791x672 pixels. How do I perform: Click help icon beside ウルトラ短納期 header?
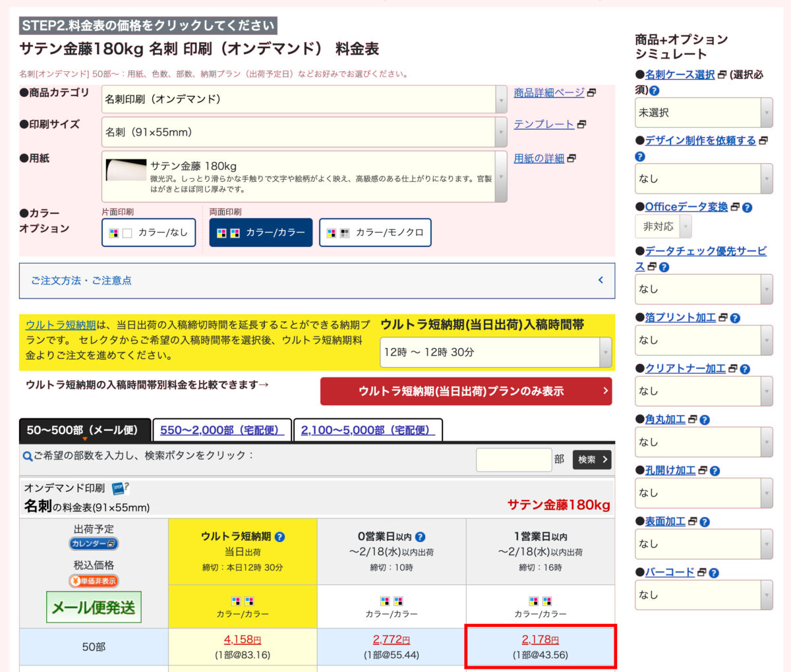click(279, 537)
